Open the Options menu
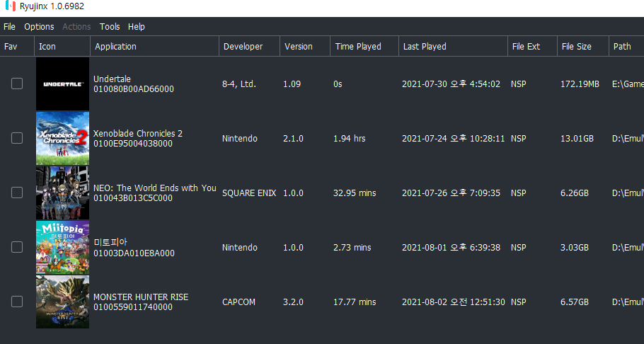This screenshot has height=344, width=644. tap(39, 27)
